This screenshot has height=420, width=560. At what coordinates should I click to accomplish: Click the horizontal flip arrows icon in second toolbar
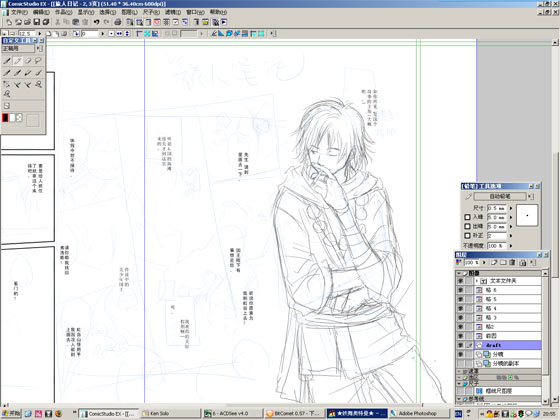click(x=119, y=34)
